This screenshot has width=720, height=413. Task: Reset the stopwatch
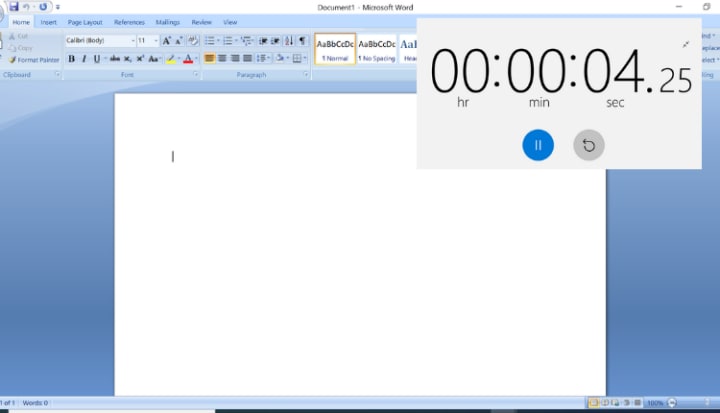(589, 145)
